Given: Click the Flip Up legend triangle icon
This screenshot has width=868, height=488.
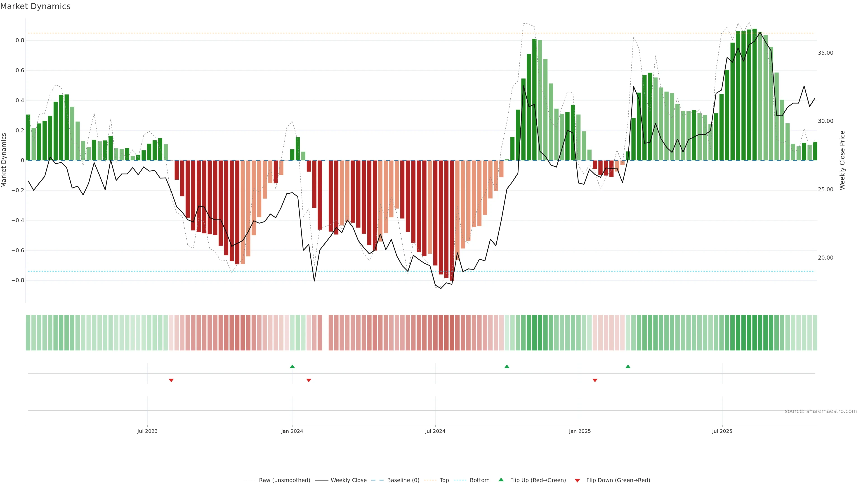Looking at the screenshot, I should coord(501,480).
